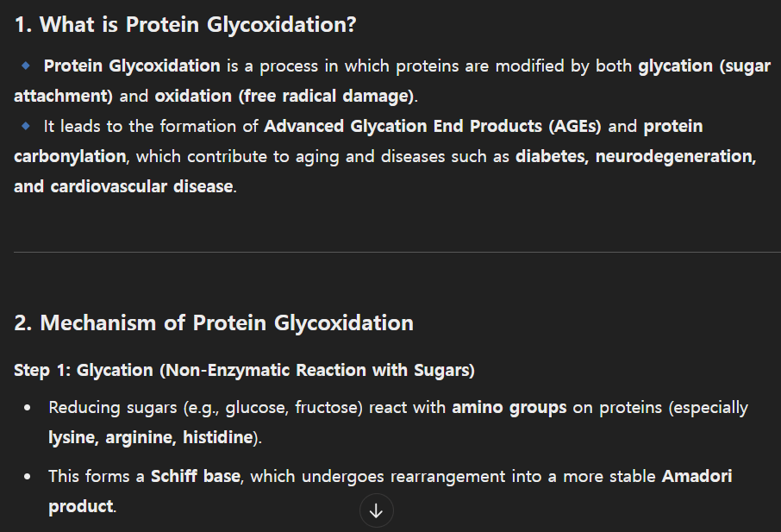This screenshot has height=532, width=781.
Task: Click the bold "lysine, arginine, histidine" text
Action: pyautogui.click(x=152, y=437)
